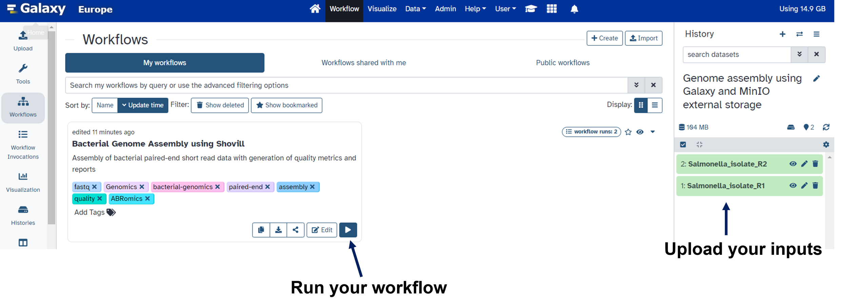Edit attributes of Salmonella_isolate_R1

pyautogui.click(x=804, y=185)
